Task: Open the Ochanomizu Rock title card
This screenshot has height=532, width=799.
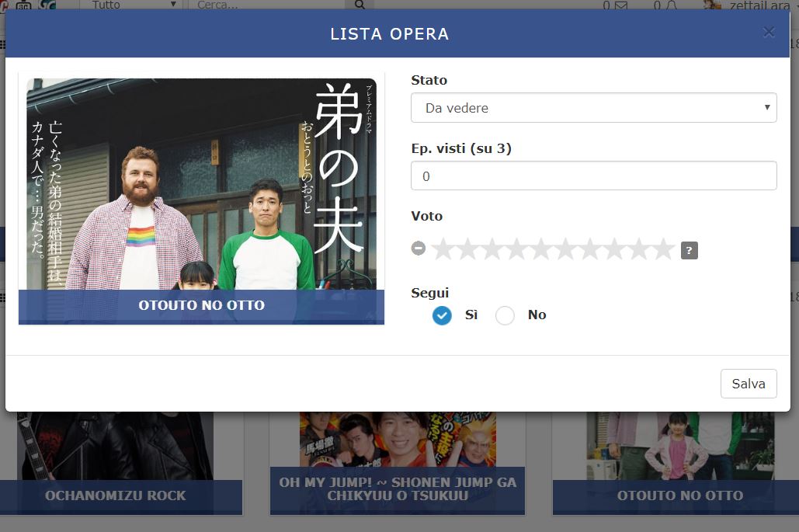Action: coord(116,495)
